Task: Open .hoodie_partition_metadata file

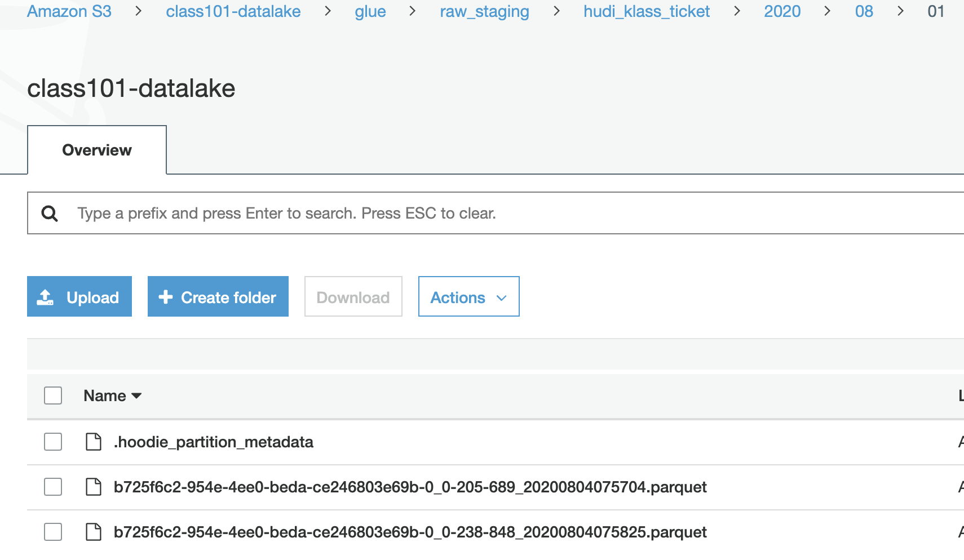Action: tap(214, 442)
